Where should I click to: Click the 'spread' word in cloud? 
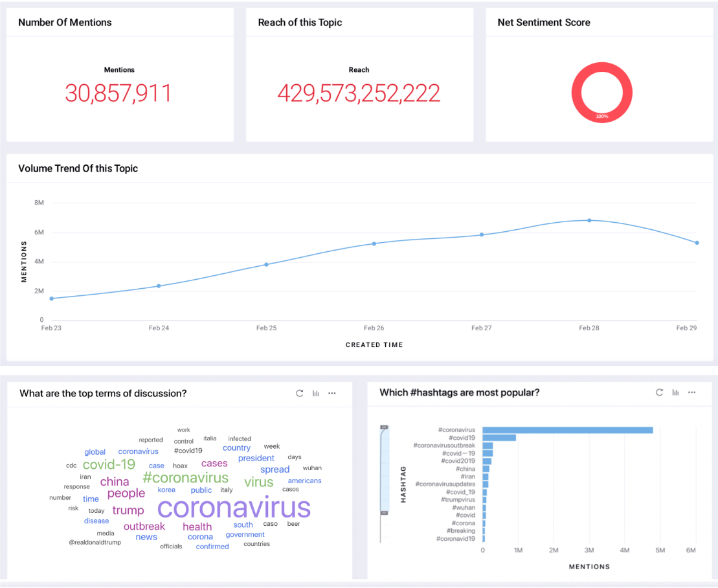[275, 469]
